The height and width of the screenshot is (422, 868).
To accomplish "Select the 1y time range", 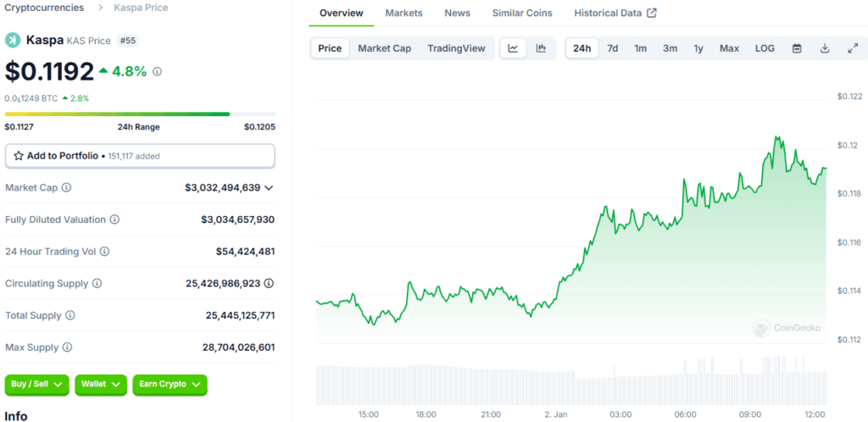I will [x=698, y=48].
